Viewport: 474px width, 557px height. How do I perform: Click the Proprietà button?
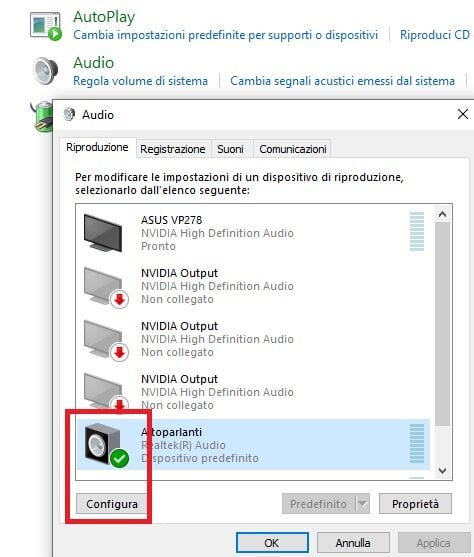(x=415, y=504)
